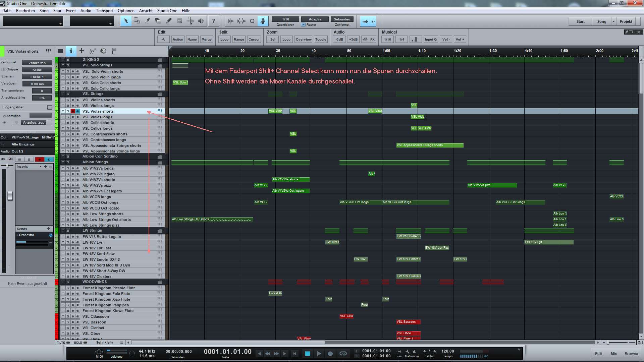Mute the VSL Violins shorts track
This screenshot has height=362, width=644.
pyautogui.click(x=63, y=100)
